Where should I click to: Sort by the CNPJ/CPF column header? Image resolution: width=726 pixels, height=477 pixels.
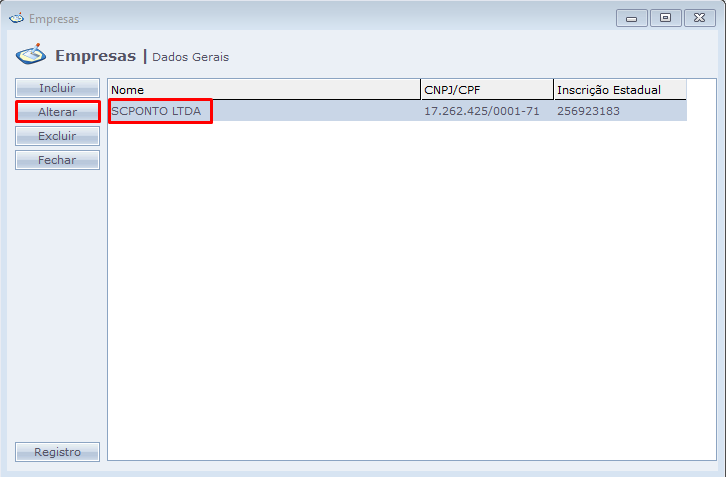click(x=486, y=90)
